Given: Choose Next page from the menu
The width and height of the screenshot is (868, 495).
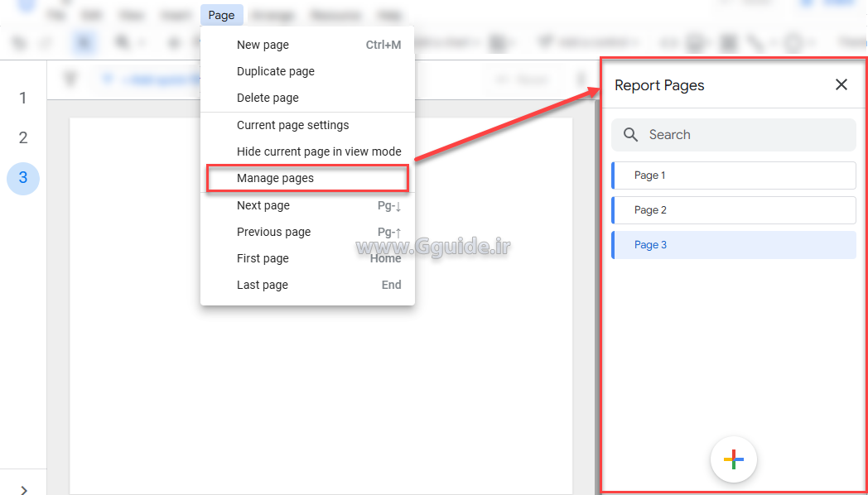Looking at the screenshot, I should point(263,205).
